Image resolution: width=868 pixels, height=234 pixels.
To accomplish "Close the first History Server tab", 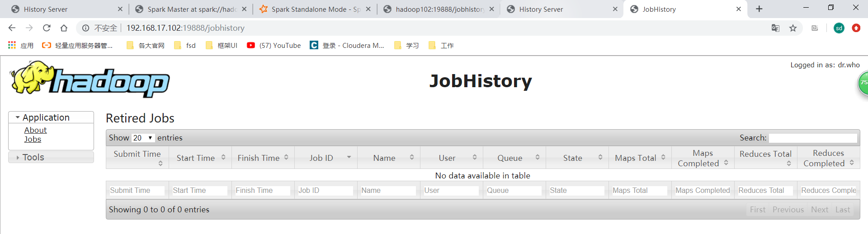I will point(120,9).
